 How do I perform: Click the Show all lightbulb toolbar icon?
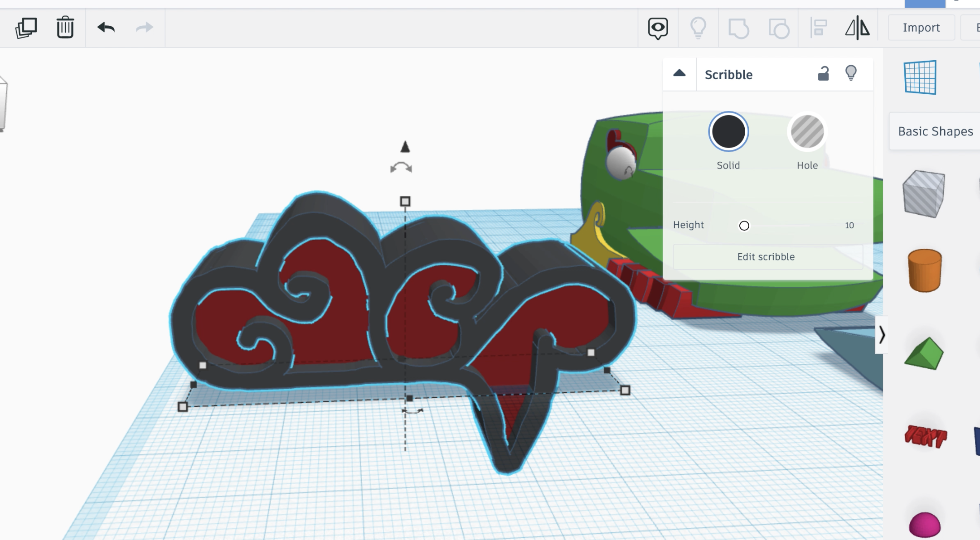tap(698, 28)
